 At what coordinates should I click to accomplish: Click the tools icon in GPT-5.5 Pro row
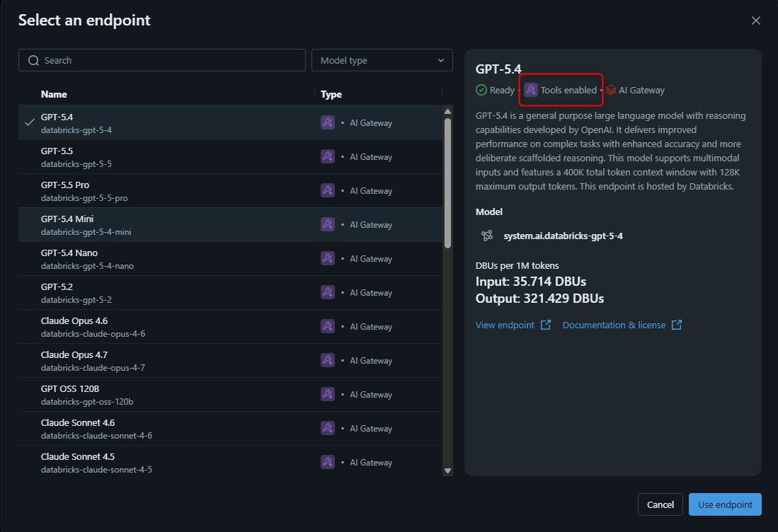(328, 190)
